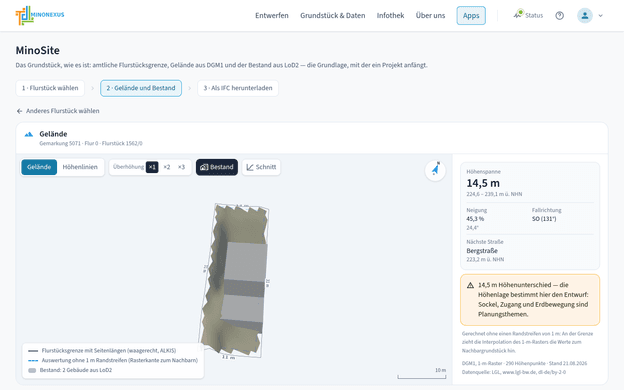Image resolution: width=624 pixels, height=390 pixels.
Task: Click the Gemarkung 5071 subtitle text
Action: [x=91, y=143]
